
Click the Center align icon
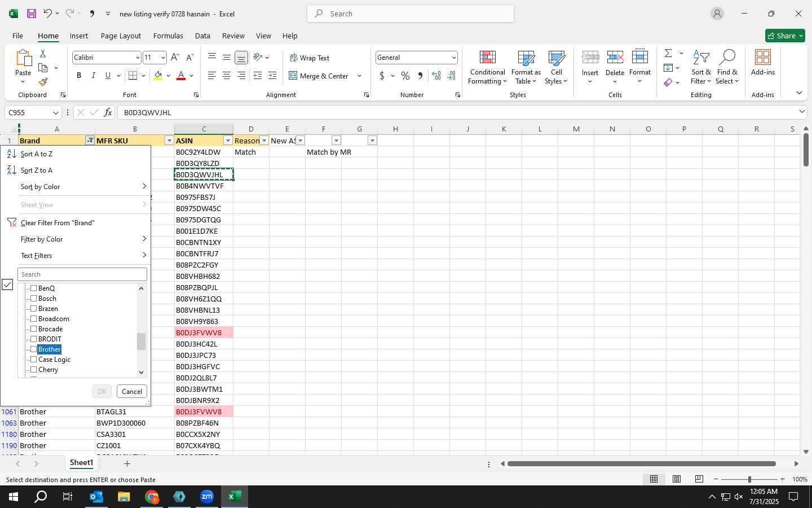point(227,76)
